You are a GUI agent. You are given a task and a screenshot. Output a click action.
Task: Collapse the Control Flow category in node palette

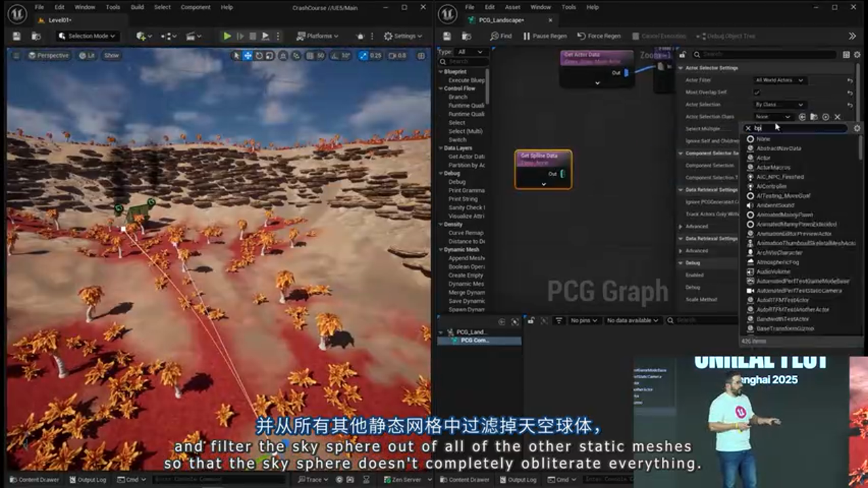pyautogui.click(x=441, y=88)
